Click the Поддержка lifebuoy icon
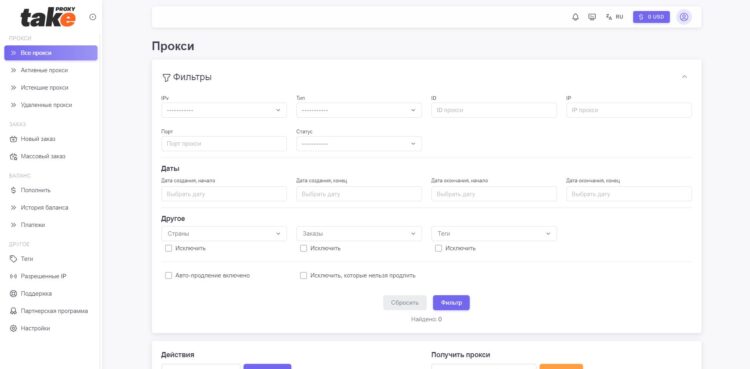 point(13,294)
